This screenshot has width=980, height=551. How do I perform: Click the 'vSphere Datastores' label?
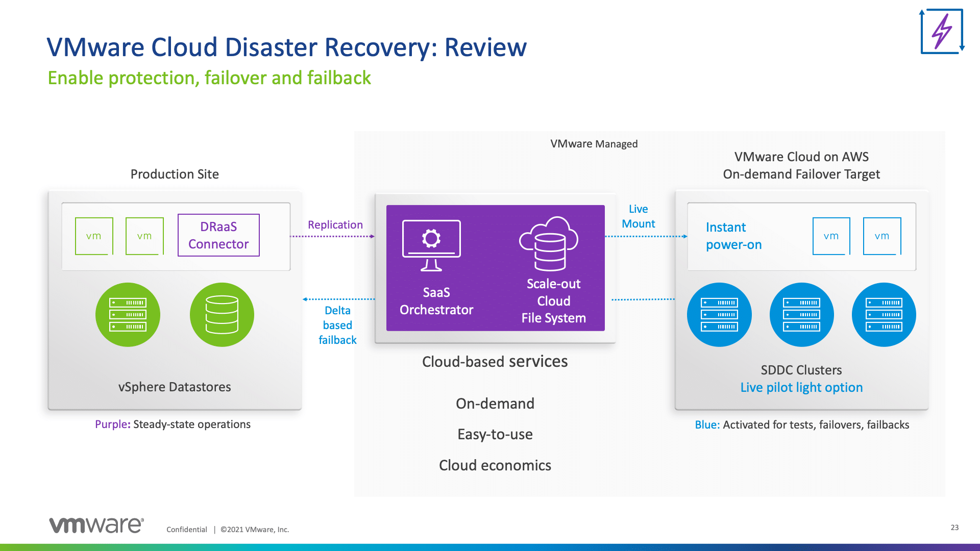[175, 387]
